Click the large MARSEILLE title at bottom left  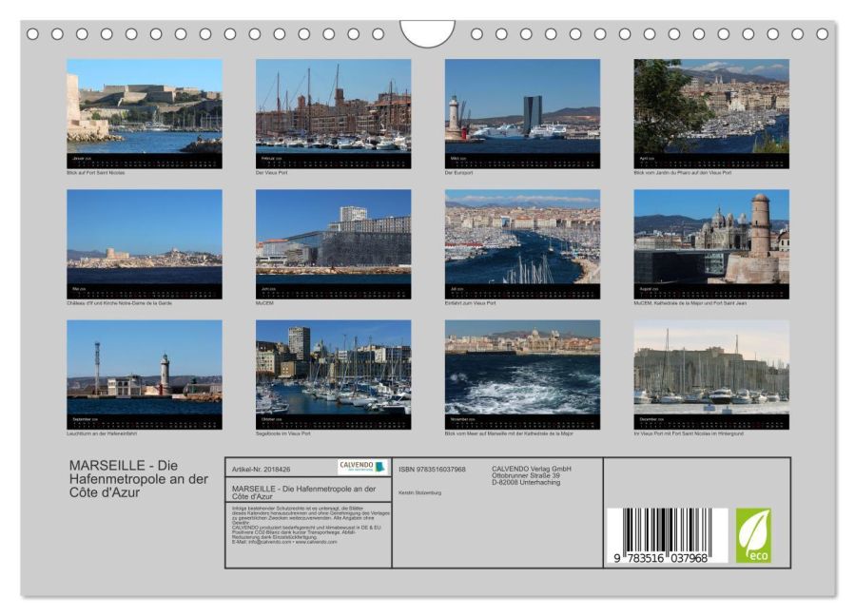pos(139,479)
